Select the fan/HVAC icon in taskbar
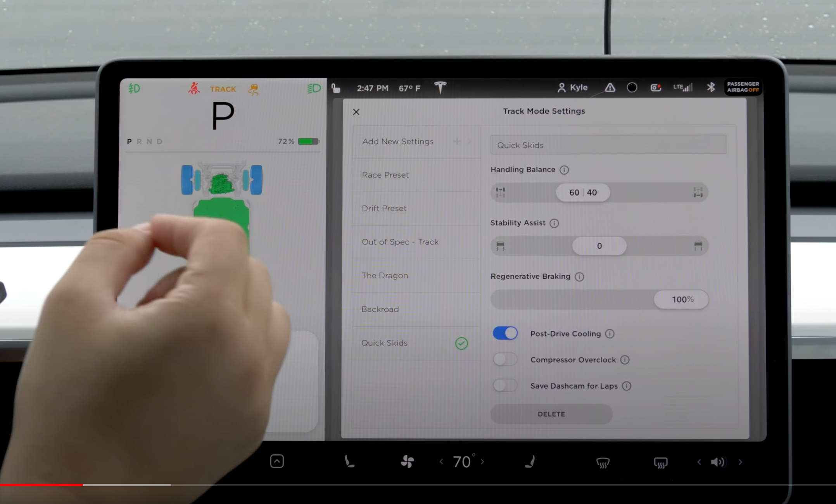The height and width of the screenshot is (504, 836). pyautogui.click(x=407, y=462)
